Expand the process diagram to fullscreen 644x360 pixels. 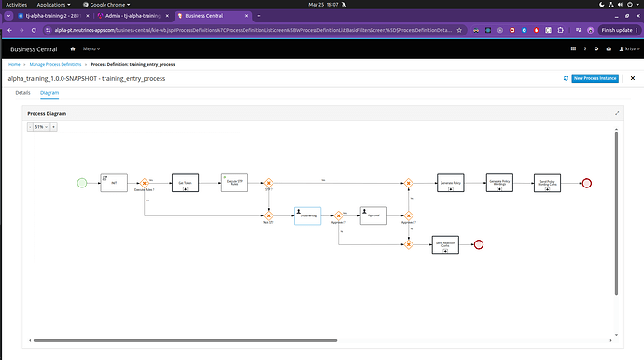617,113
